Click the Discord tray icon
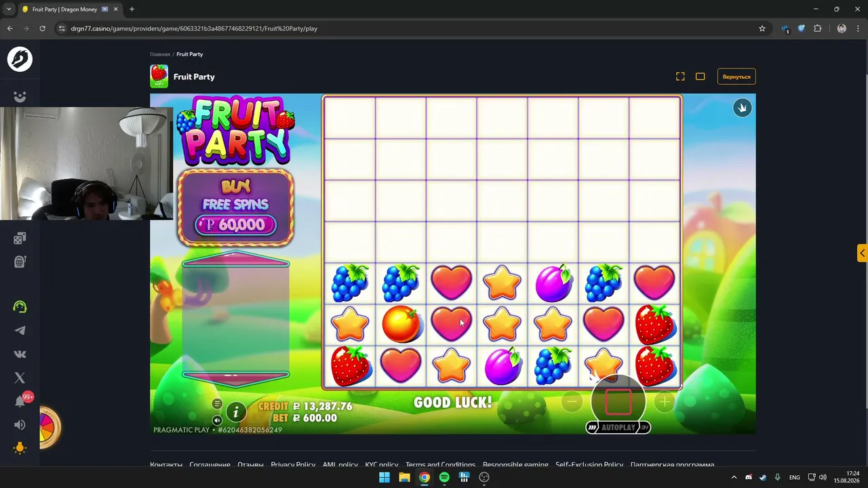Screen dimensions: 868x488 (x=749, y=477)
